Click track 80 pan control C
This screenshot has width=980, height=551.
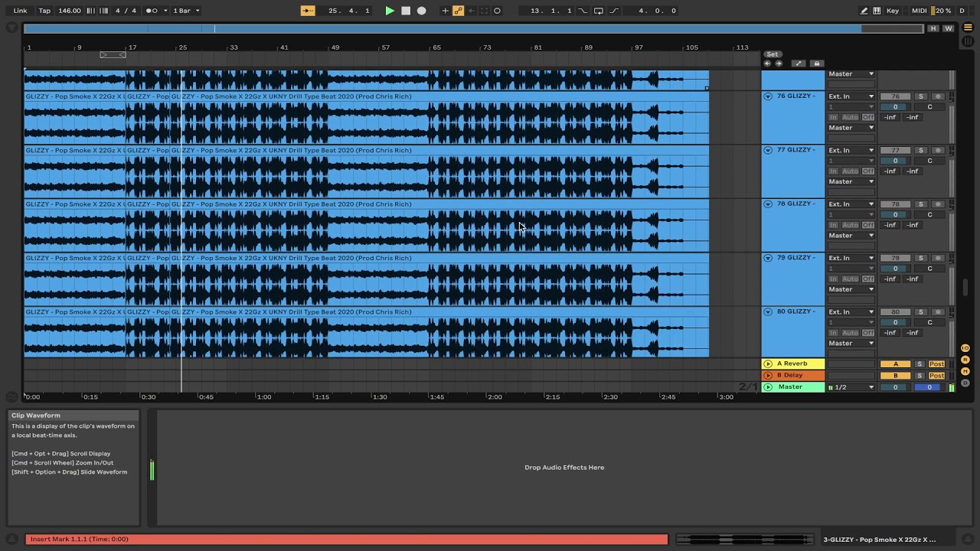click(x=929, y=322)
